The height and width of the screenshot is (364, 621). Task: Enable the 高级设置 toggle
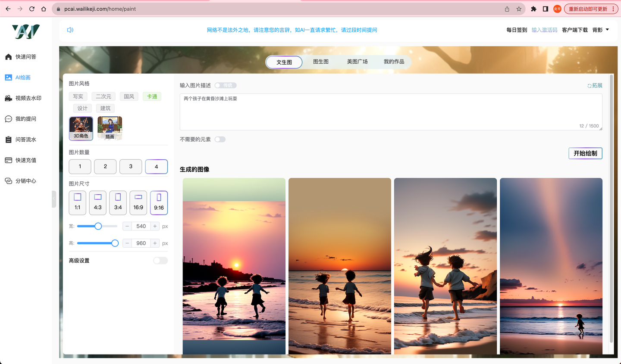pos(160,261)
